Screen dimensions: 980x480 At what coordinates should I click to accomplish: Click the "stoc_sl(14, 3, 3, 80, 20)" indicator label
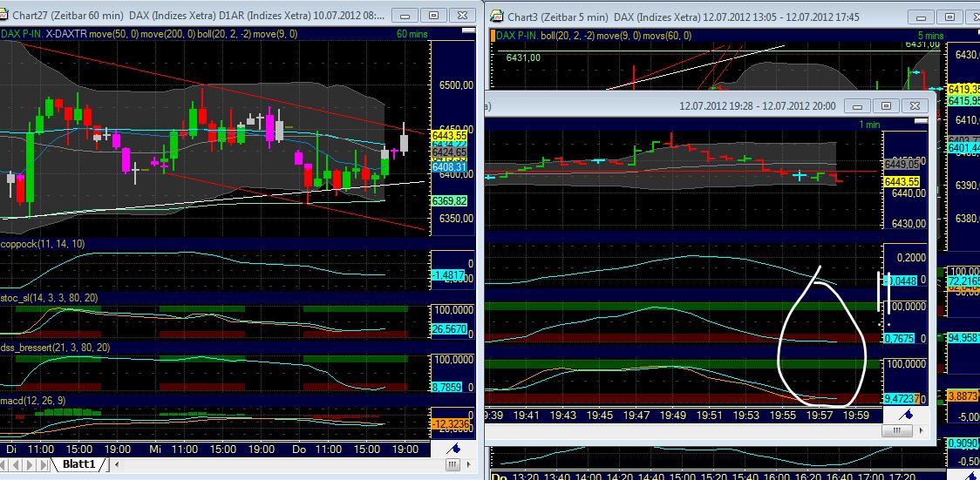50,298
